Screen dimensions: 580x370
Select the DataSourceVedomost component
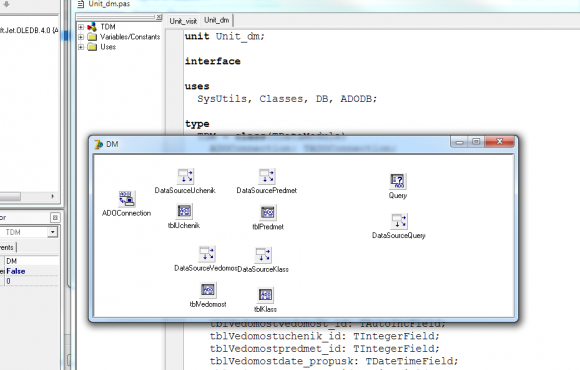[207, 254]
